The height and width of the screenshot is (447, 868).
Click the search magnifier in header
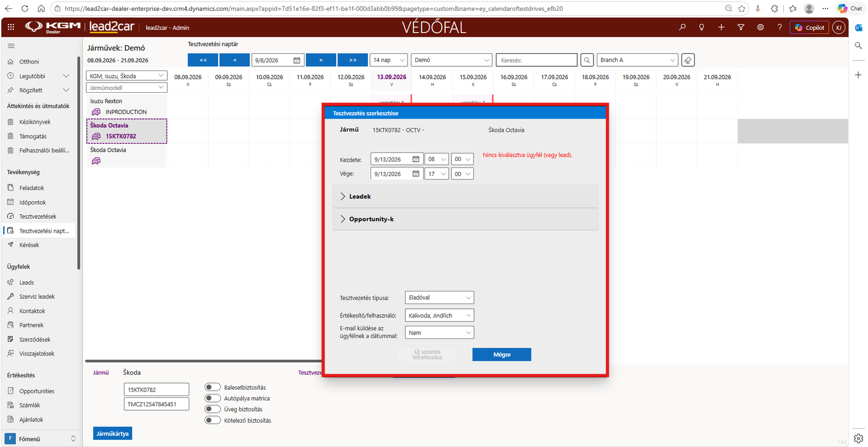tap(682, 27)
